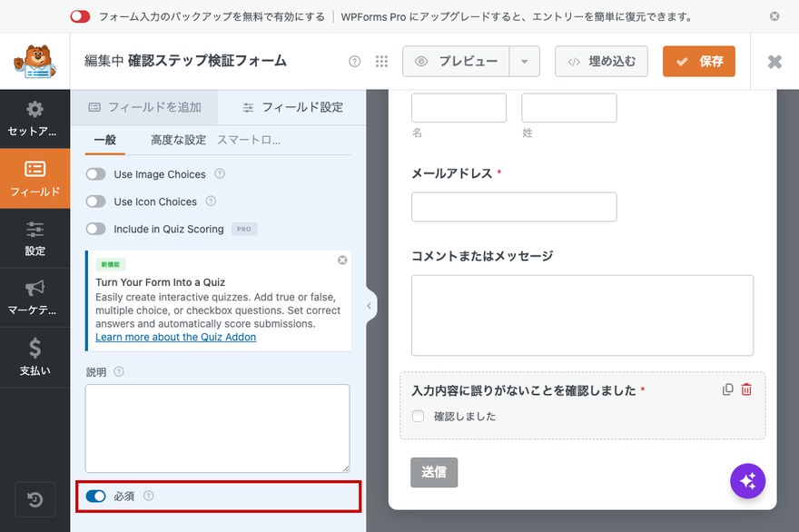Delete the confirmation checkbox field with trash icon

(x=746, y=389)
